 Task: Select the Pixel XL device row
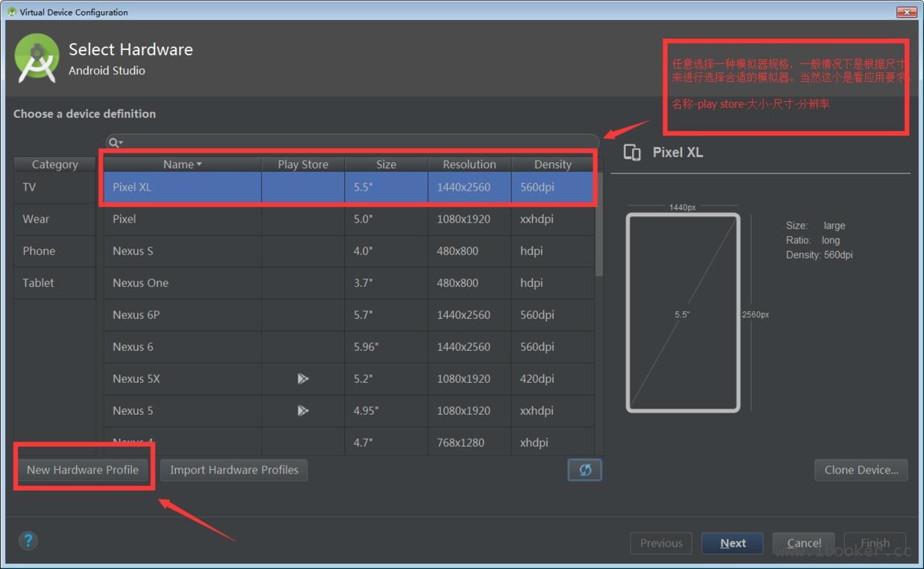point(349,187)
